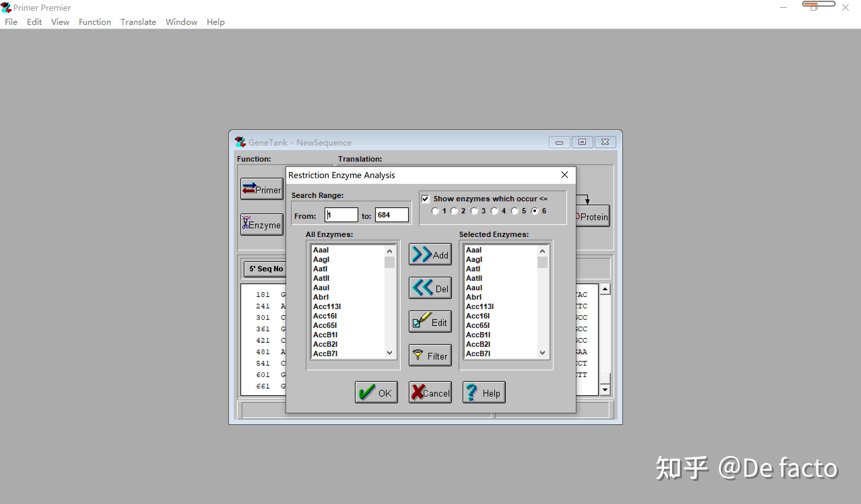Image resolution: width=861 pixels, height=504 pixels.
Task: Click scroll-down arrow of Selected Enzymes list
Action: pos(542,352)
